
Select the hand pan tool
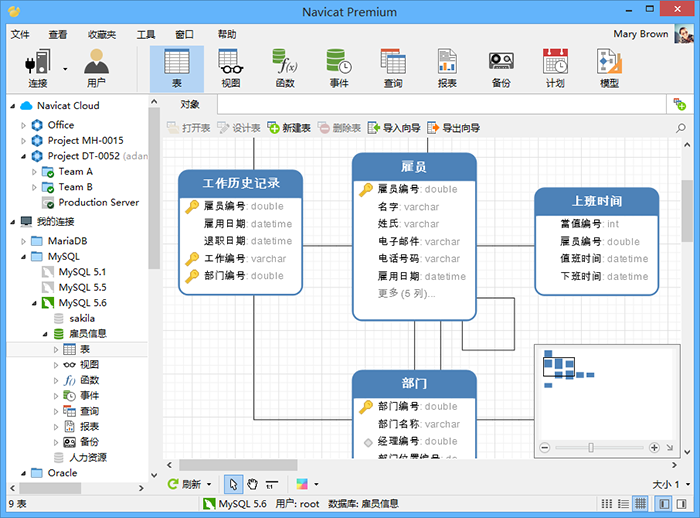tap(253, 484)
